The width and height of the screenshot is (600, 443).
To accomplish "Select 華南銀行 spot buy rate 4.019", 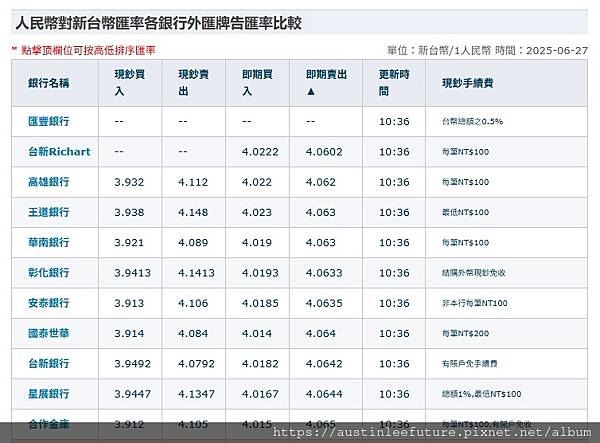I will click(x=257, y=243).
